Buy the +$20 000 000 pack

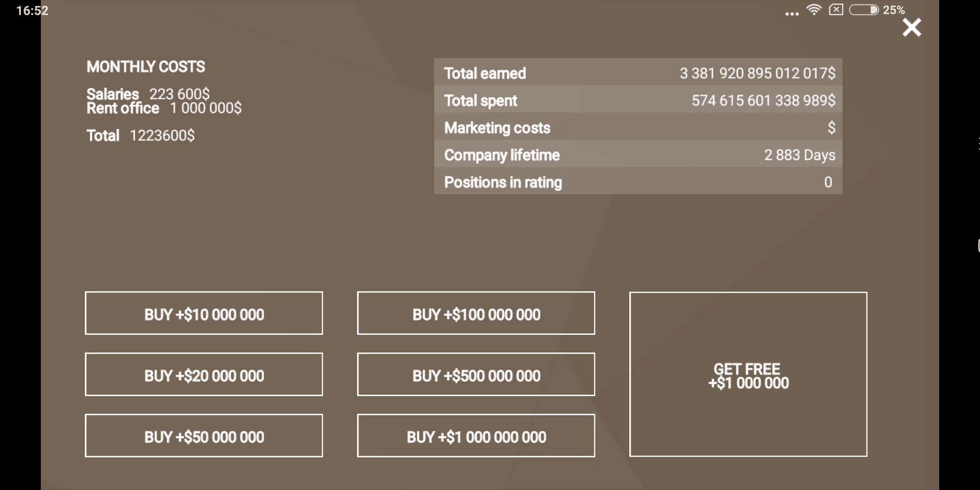click(204, 374)
